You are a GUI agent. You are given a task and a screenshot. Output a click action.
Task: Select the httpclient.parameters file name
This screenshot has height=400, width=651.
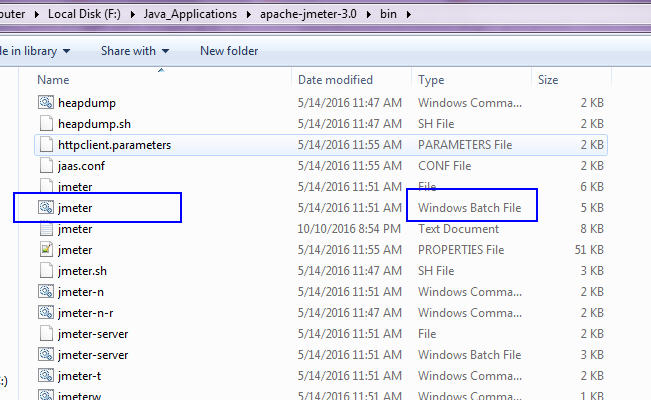[115, 145]
